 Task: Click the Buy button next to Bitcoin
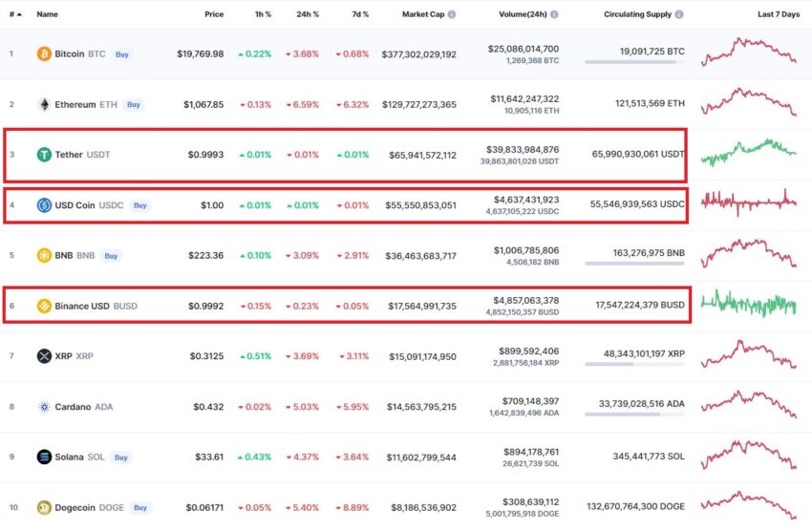(121, 54)
